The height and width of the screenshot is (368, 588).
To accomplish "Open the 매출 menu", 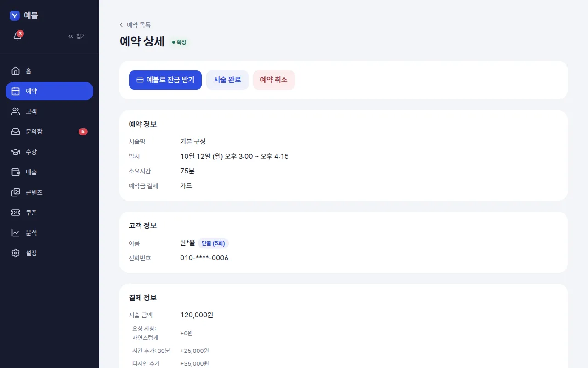I will 49,172.
